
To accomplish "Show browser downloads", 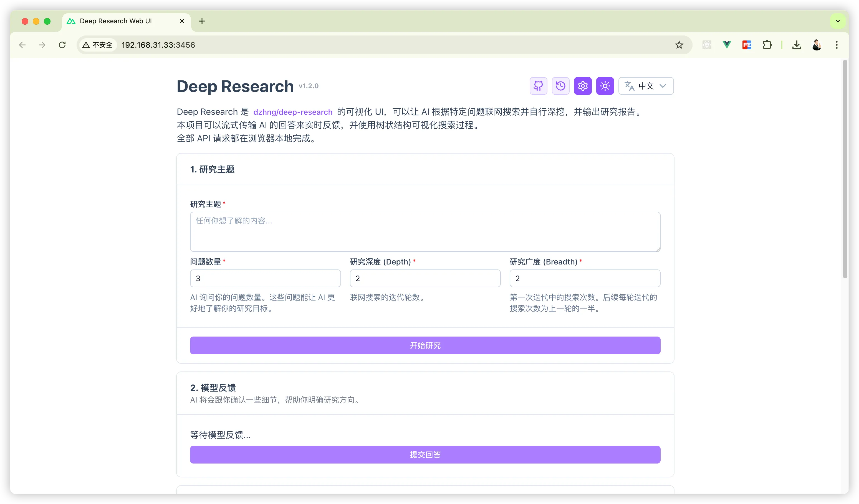I will click(x=797, y=45).
